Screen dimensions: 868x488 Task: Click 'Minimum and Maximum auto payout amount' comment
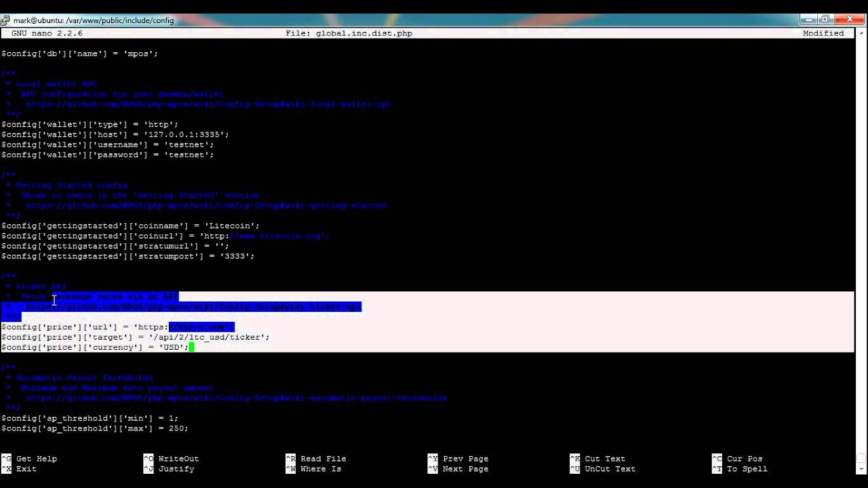[117, 388]
